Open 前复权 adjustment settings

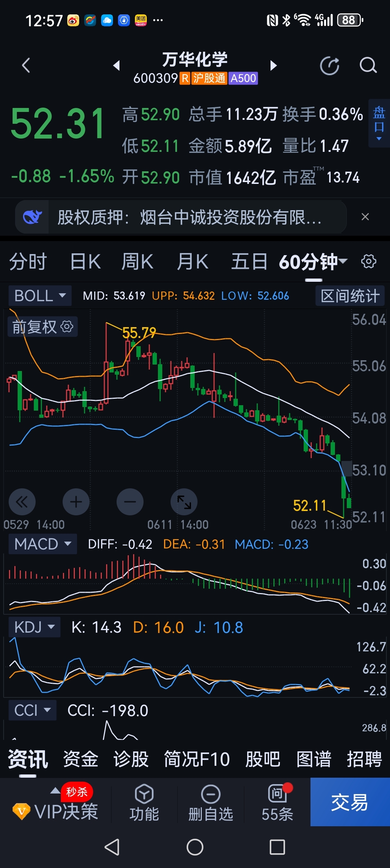click(43, 327)
